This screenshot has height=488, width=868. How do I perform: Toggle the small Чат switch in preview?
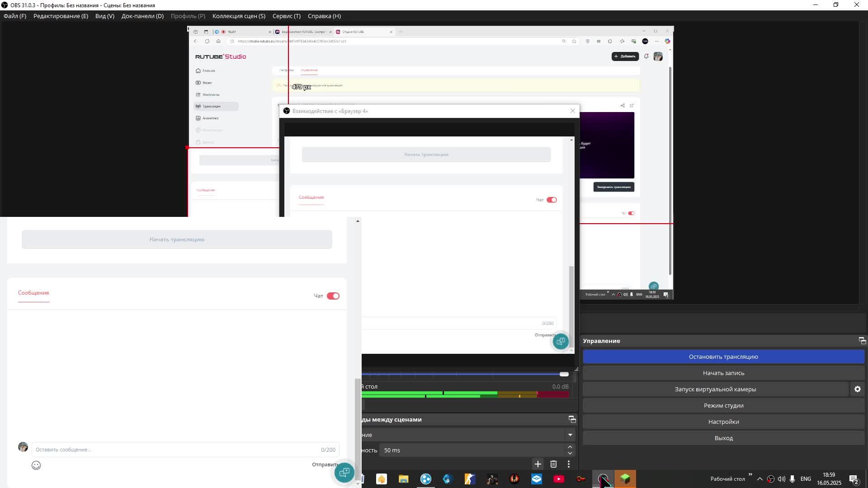(x=631, y=213)
